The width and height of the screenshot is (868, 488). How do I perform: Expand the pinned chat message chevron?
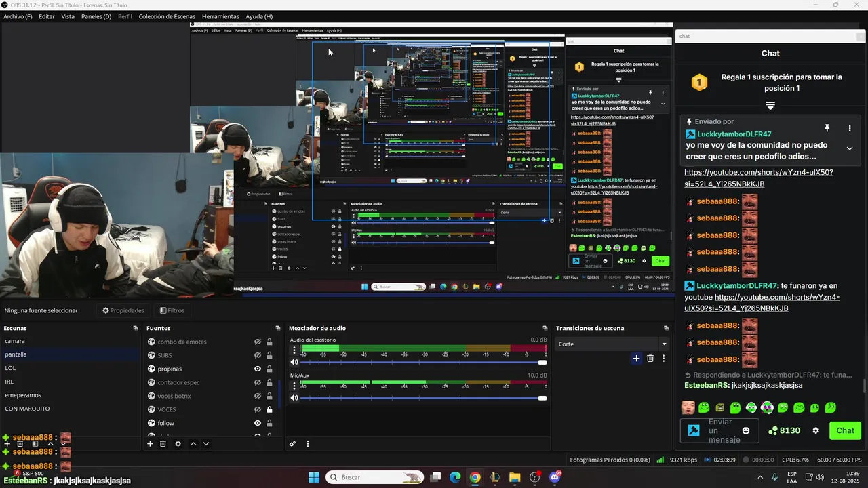click(x=850, y=148)
